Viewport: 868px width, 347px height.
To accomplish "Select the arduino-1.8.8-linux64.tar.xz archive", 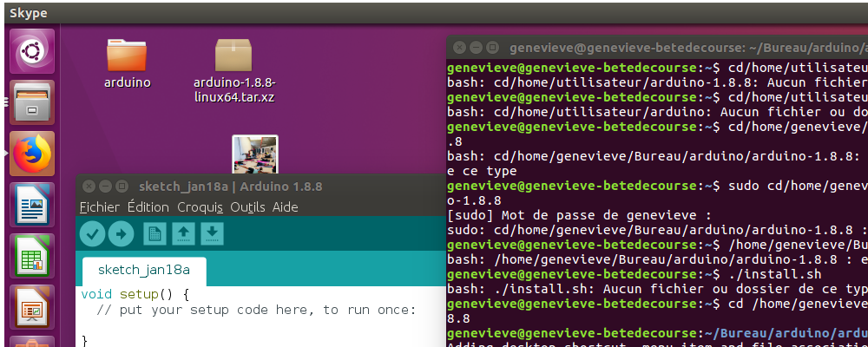I will (x=233, y=69).
